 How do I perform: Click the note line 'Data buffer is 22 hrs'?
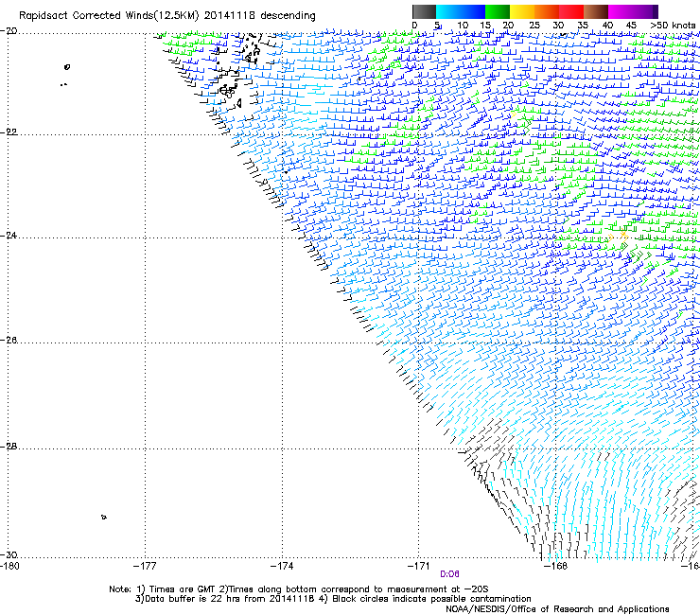pos(333,599)
